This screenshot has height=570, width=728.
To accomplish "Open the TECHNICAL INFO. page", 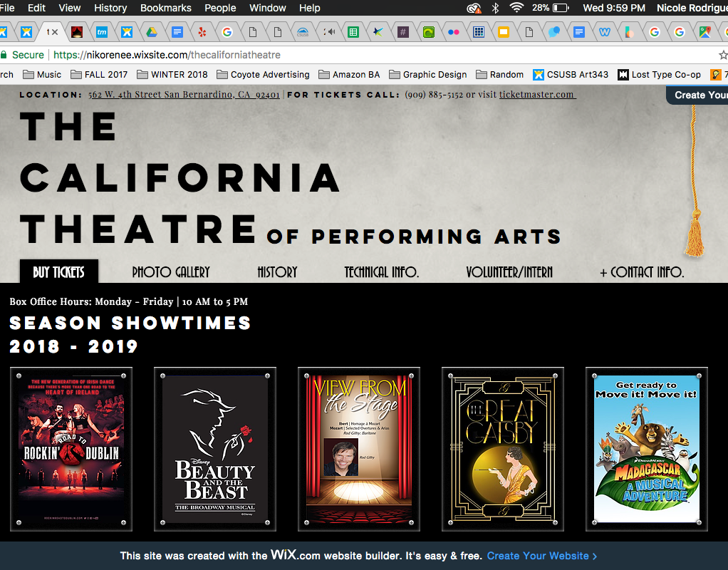I will 382,271.
